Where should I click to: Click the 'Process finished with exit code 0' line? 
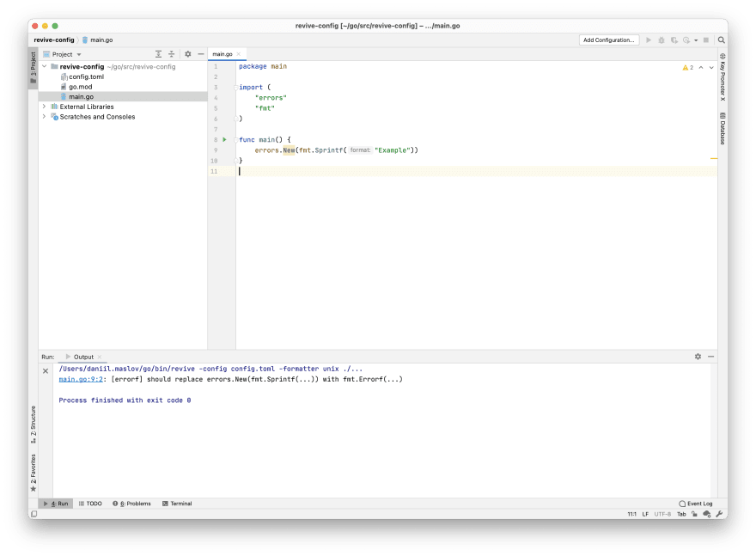[125, 400]
